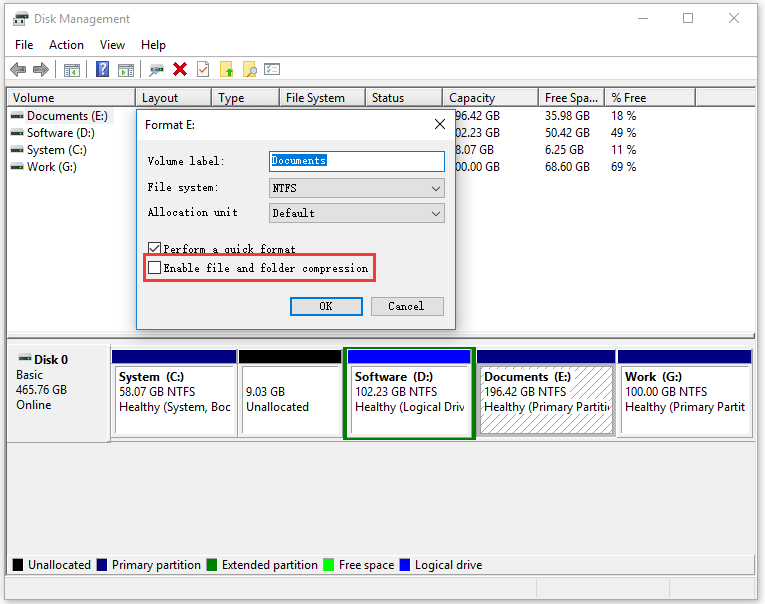Uncheck Perform a quick format
Image resolution: width=765 pixels, height=604 pixels.
(x=155, y=248)
